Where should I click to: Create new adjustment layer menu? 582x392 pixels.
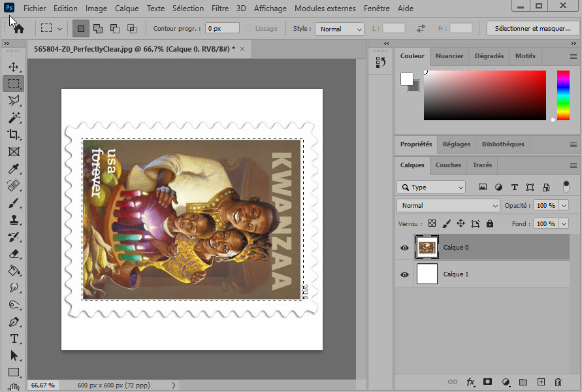[506, 382]
